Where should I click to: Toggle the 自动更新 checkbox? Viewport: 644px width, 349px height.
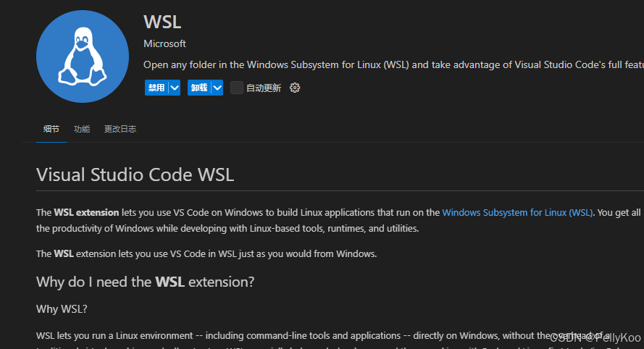(x=237, y=88)
